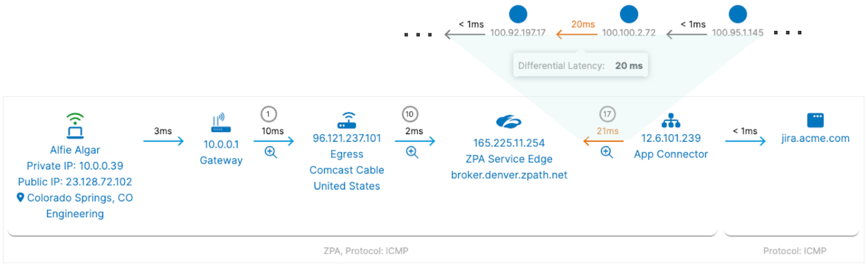Click the App Connector network icon

(x=671, y=121)
